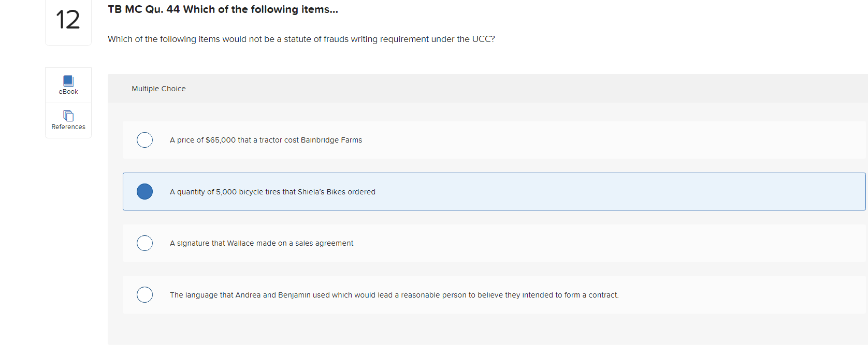Choose the Wallace signature radio button

[x=144, y=243]
